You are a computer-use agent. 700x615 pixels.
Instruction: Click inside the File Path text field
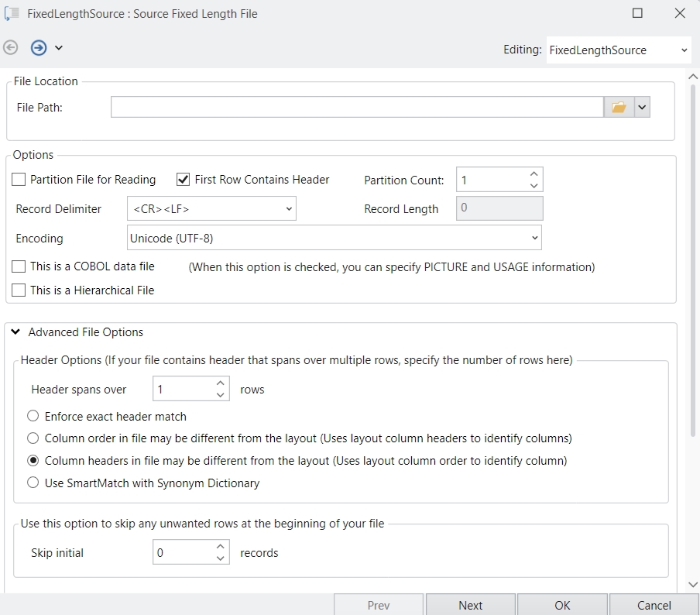tap(356, 108)
